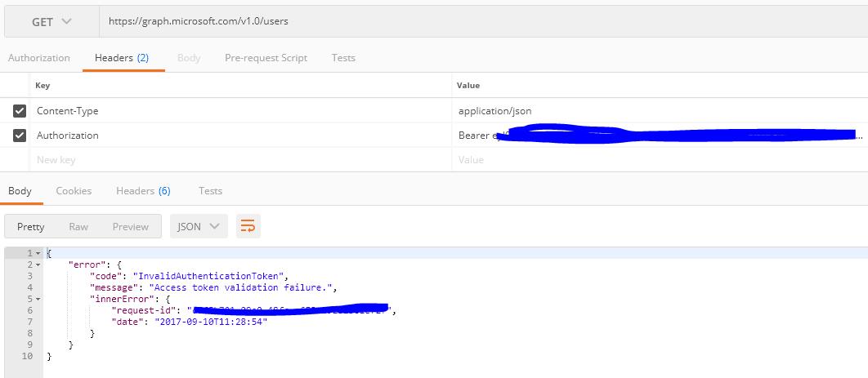Open the request Tests tab
Viewport: 868px width, 378px height.
(x=343, y=58)
